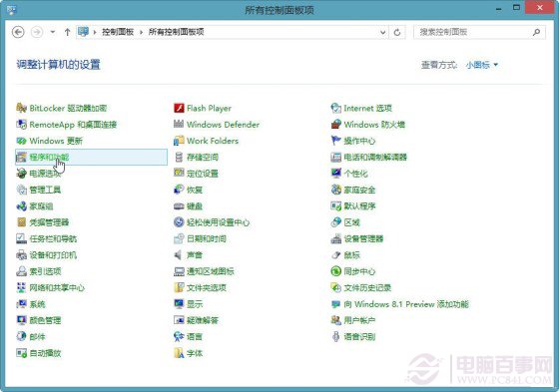Open the 轻松使用设置中心 icon
The image size is (559, 392).
pos(179,222)
